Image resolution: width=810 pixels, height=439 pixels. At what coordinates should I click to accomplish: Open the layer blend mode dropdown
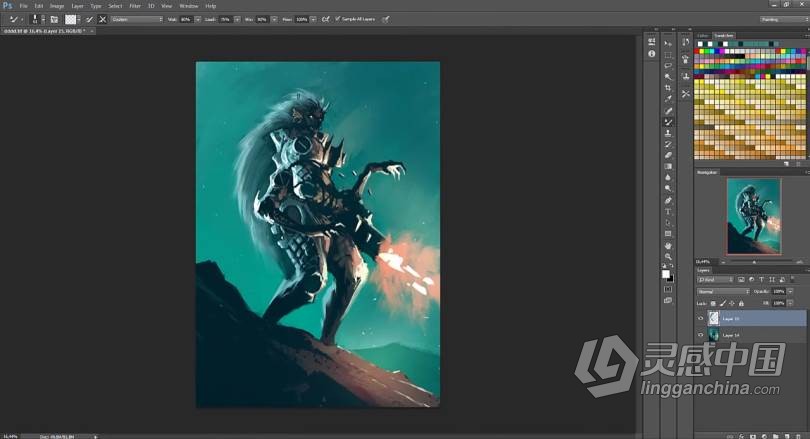click(x=723, y=292)
